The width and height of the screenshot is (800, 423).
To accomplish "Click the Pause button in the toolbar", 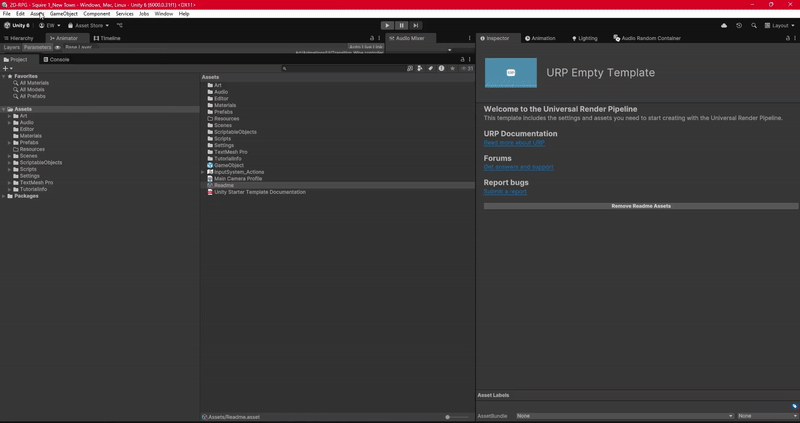I will pyautogui.click(x=402, y=26).
